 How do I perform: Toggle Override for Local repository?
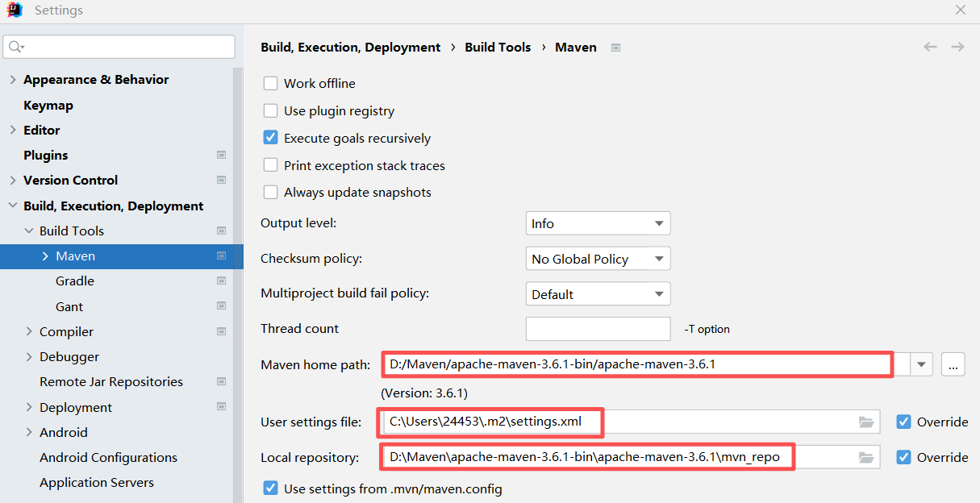pos(904,457)
